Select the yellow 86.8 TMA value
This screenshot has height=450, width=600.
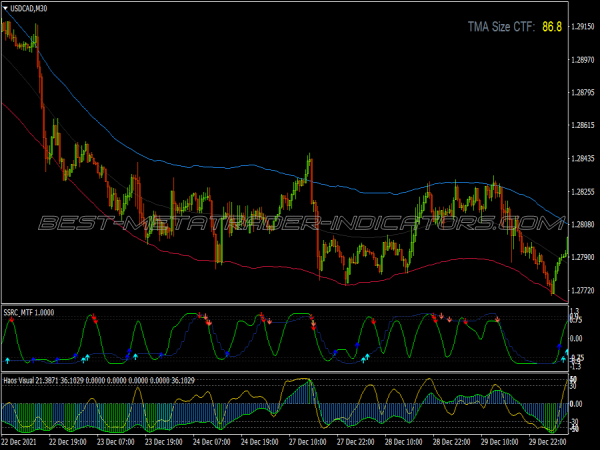tap(552, 27)
